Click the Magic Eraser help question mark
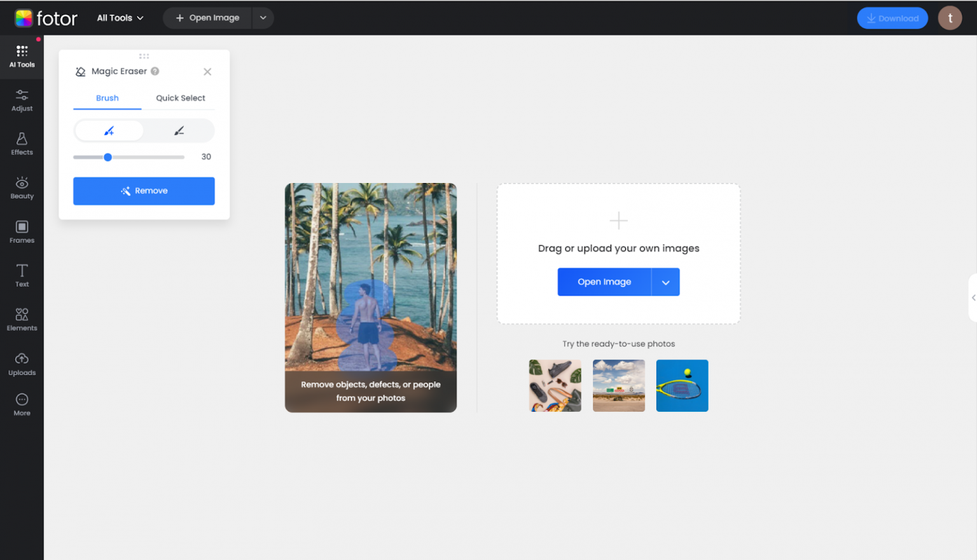The height and width of the screenshot is (560, 977). coord(155,71)
